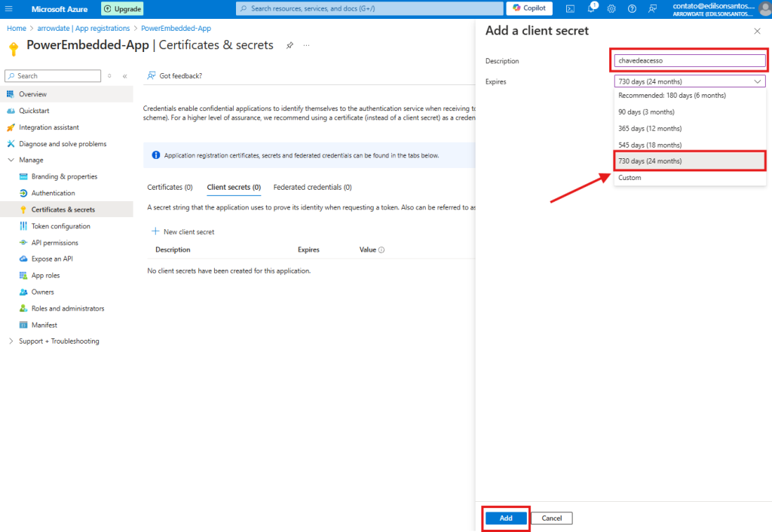Open Roles and administrators
This screenshot has height=532, width=772.
click(66, 308)
